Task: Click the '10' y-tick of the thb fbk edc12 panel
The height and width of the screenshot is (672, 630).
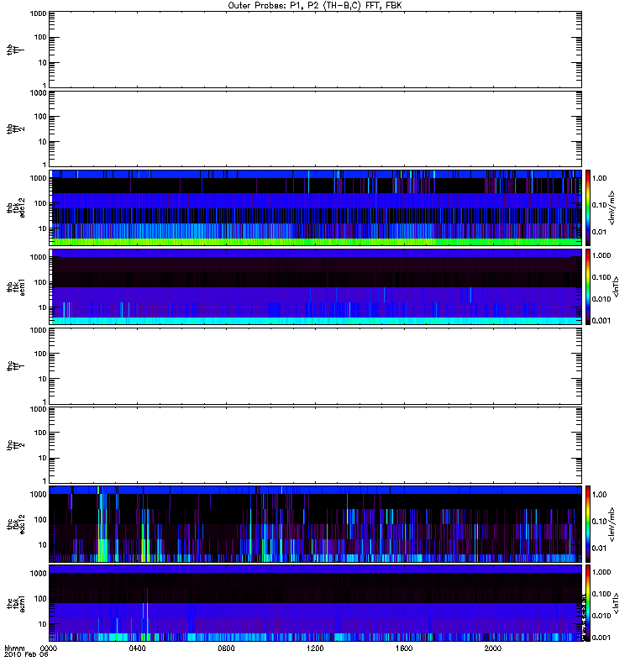Action: (43, 228)
